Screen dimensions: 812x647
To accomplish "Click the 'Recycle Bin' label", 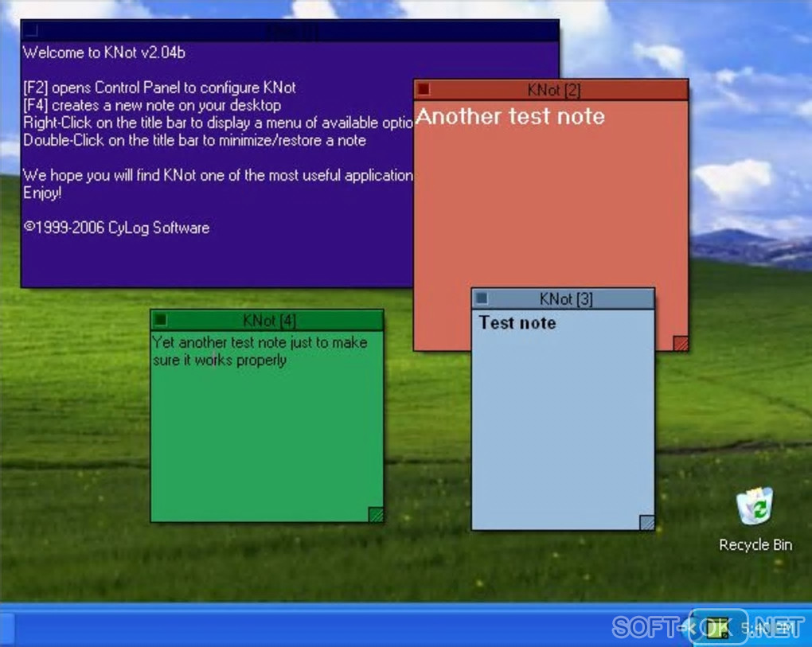I will pyautogui.click(x=755, y=544).
